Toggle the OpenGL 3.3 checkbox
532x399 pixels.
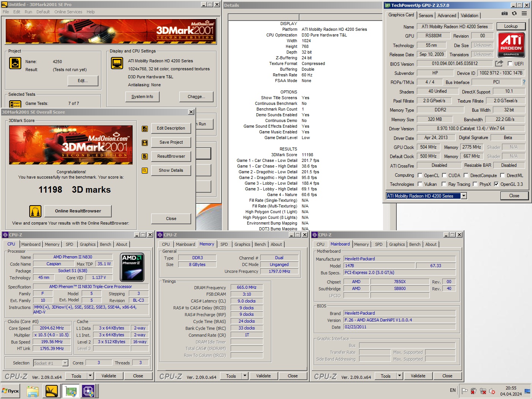(496, 184)
